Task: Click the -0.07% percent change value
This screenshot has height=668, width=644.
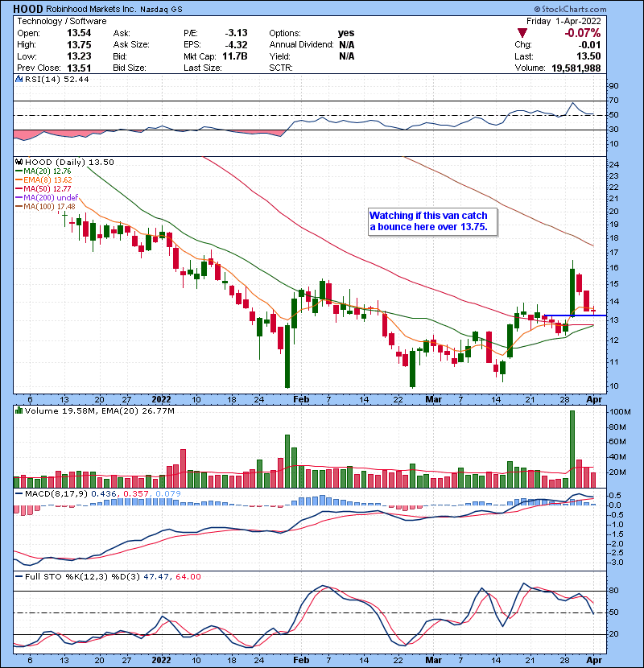Action: tap(582, 33)
